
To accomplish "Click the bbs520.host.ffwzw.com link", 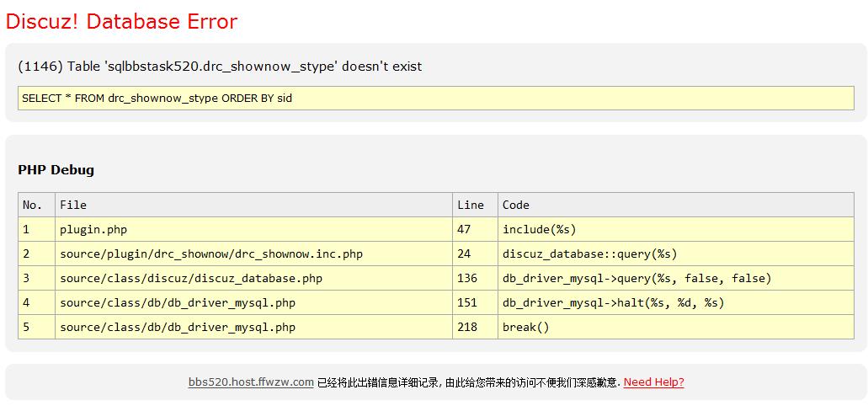I will tap(251, 382).
